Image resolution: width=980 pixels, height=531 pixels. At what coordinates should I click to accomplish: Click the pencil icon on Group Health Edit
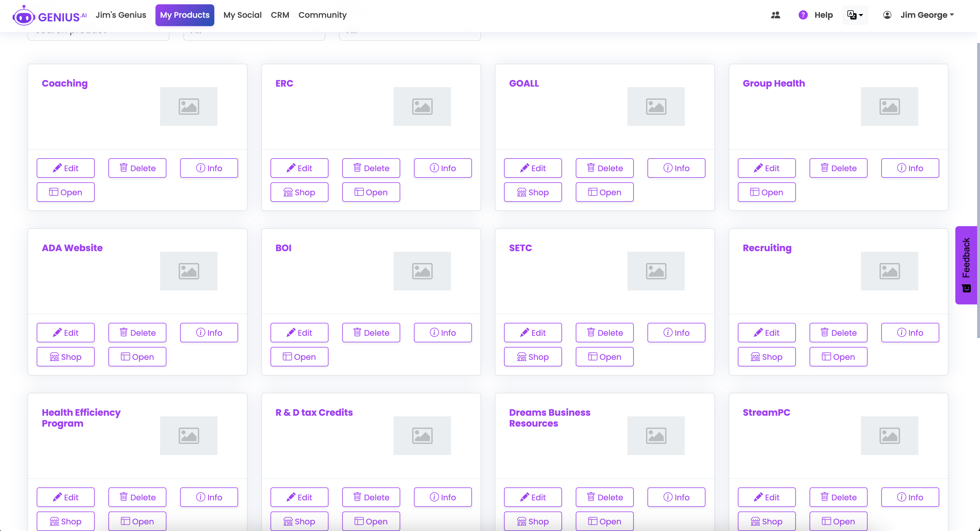[758, 168]
